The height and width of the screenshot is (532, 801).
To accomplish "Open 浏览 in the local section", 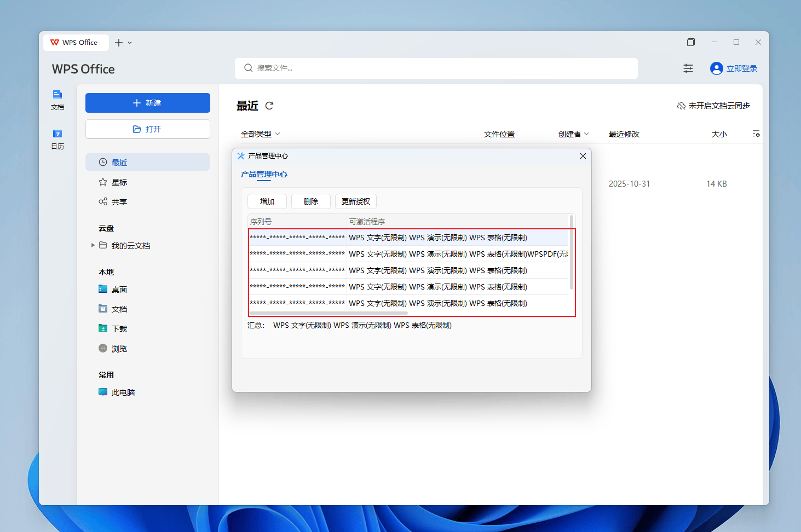I will pos(119,348).
